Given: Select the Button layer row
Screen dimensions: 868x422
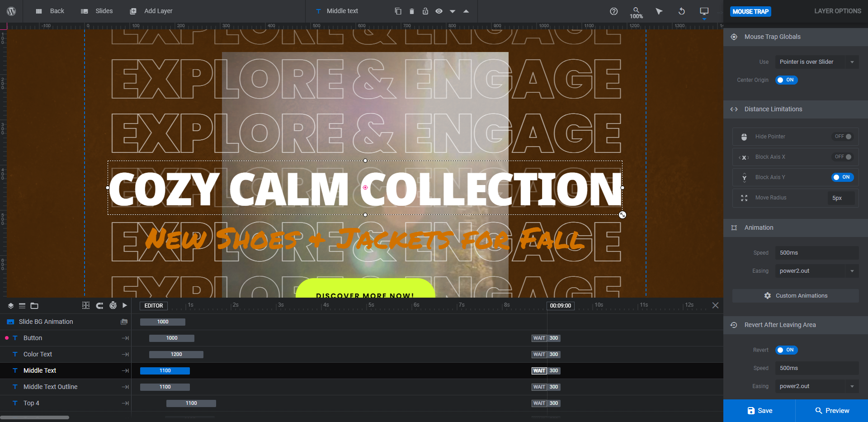Looking at the screenshot, I should [x=66, y=338].
